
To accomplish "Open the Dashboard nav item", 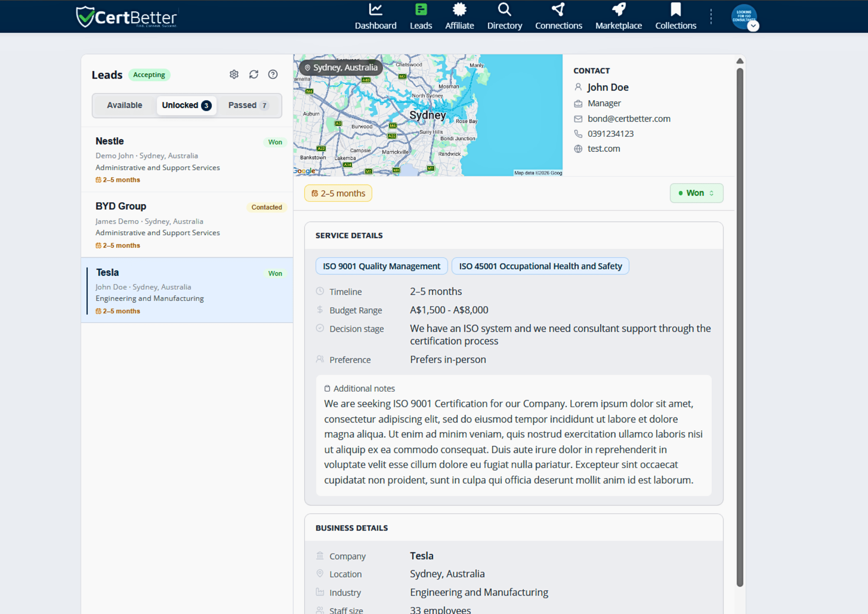I will coord(375,17).
